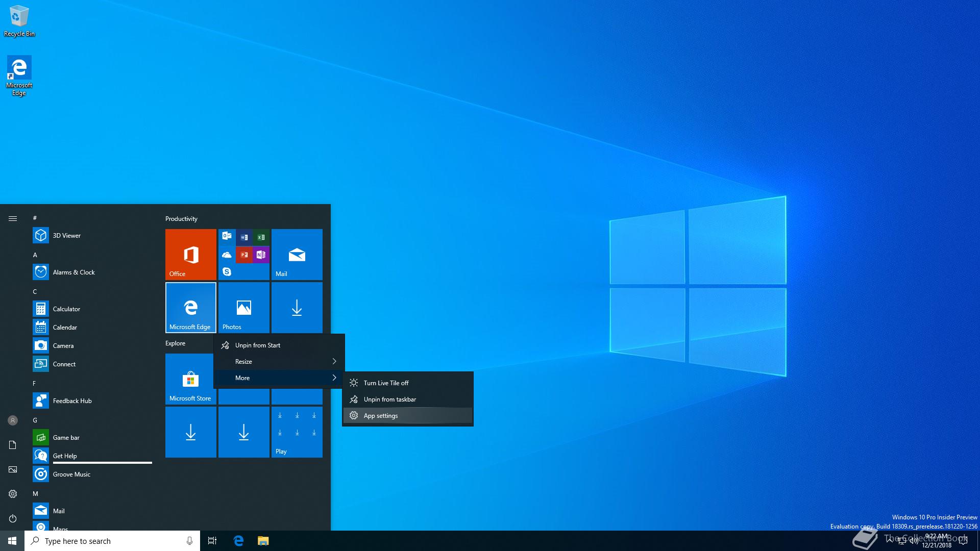Click the letter F section header
This screenshot has height=551, width=980.
coord(34,383)
